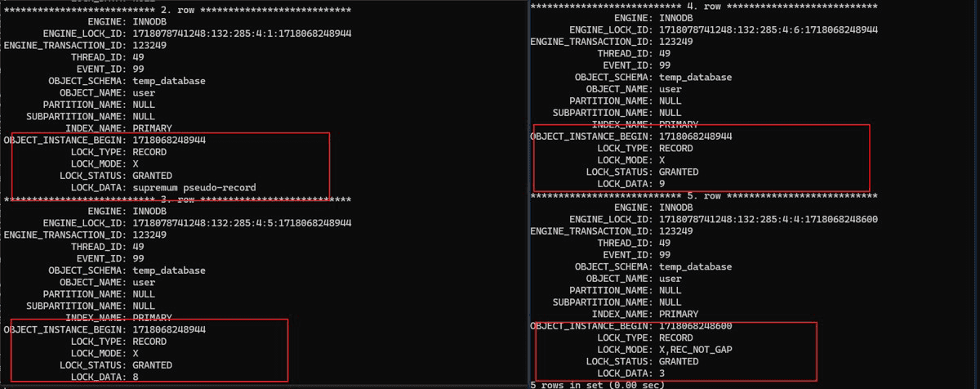This screenshot has width=980, height=389.
Task: Select the LOCK_DATA value 3
Action: click(661, 373)
